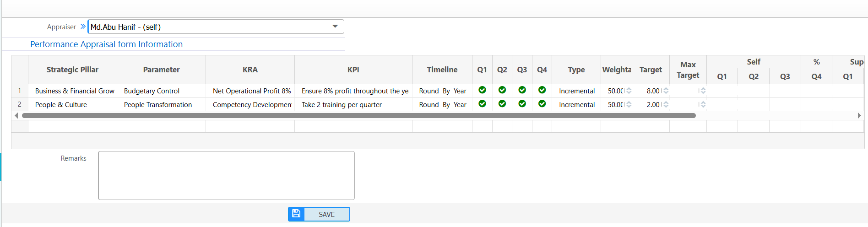The width and height of the screenshot is (868, 227).
Task: Adjust Target spinner in row 2
Action: coord(666,104)
